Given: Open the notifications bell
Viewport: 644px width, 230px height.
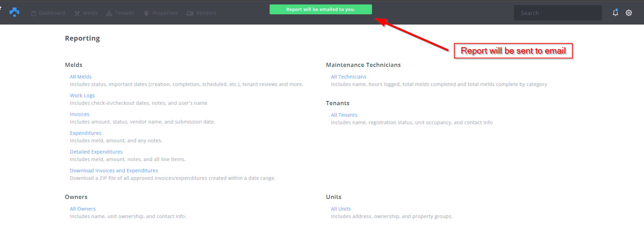Looking at the screenshot, I should 615,13.
